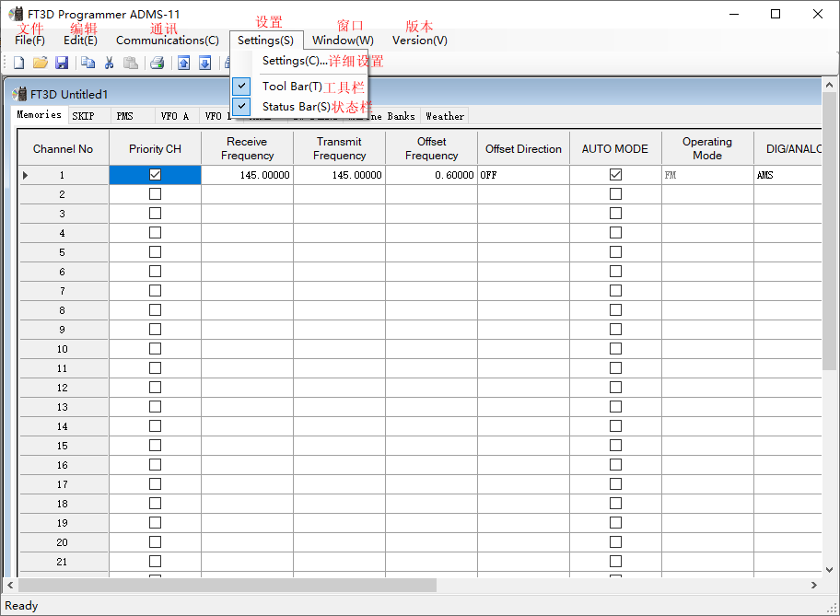Viewport: 840px width, 616px height.
Task: Click the down arrow toolbar icon
Action: point(204,63)
